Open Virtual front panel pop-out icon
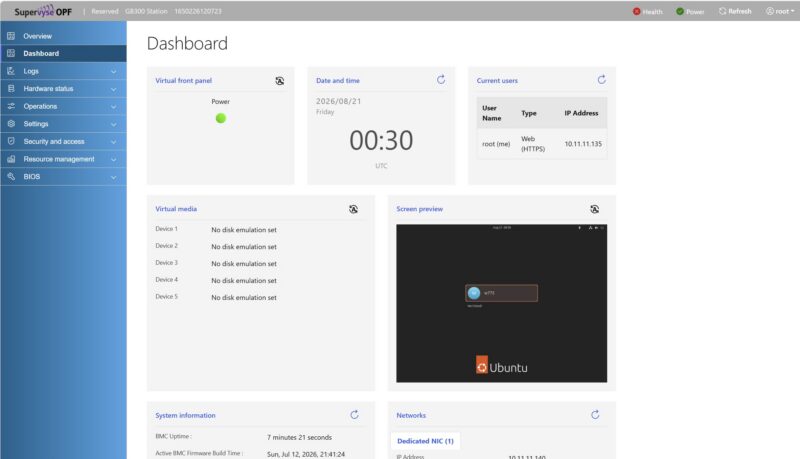800x459 pixels. tap(280, 81)
